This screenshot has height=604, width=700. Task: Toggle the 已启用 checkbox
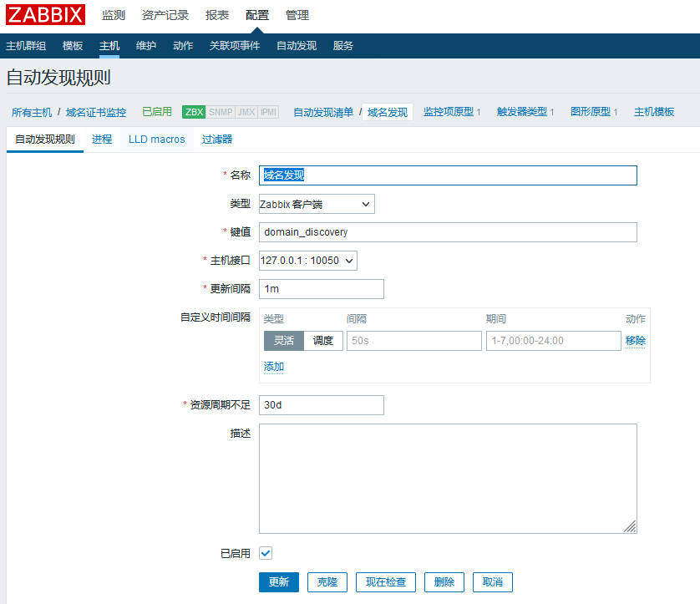click(x=266, y=553)
